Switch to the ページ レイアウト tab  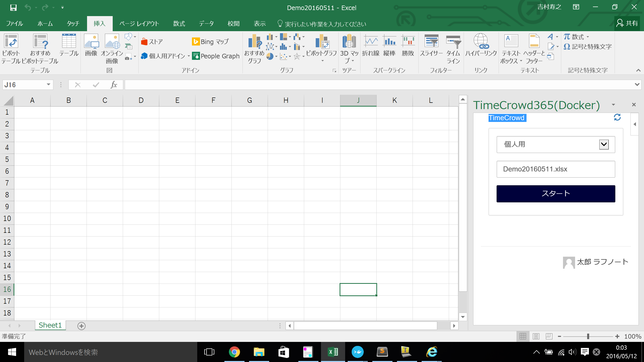(x=139, y=24)
